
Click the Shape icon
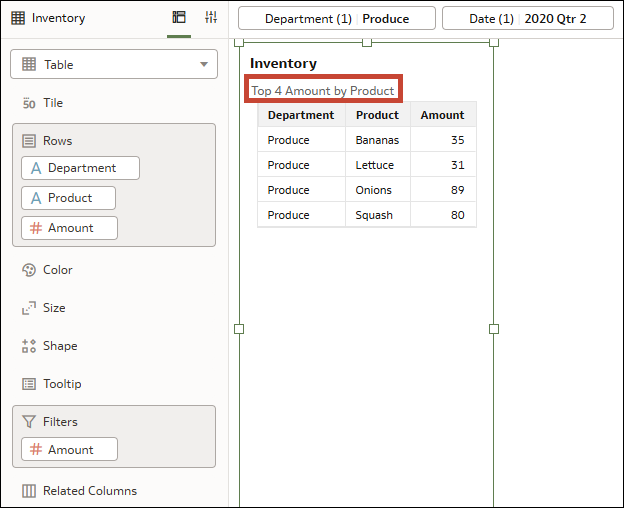(x=29, y=346)
